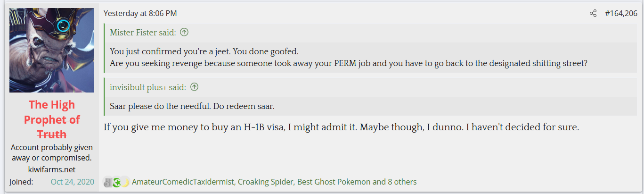Open post number #164,206 permalink

tap(621, 14)
